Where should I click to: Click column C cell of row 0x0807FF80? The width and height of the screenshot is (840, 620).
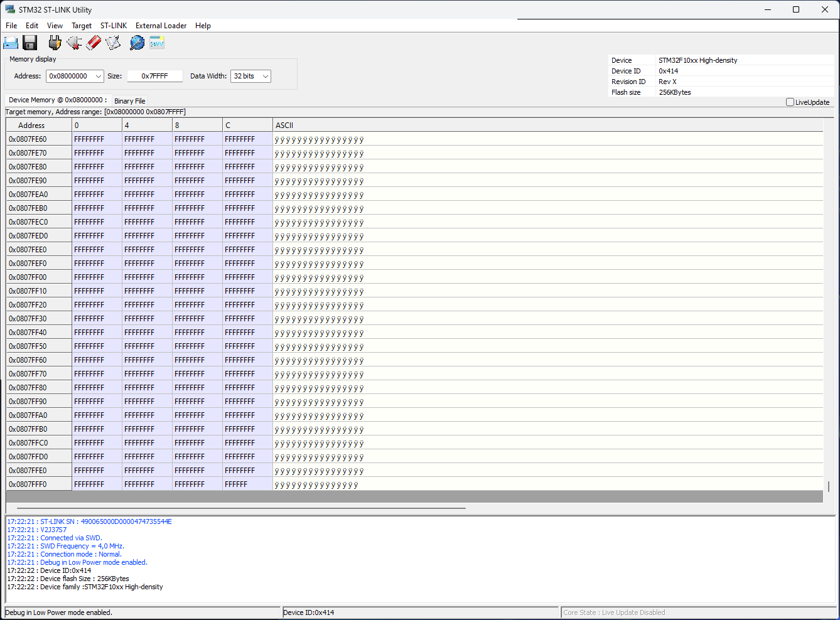248,388
